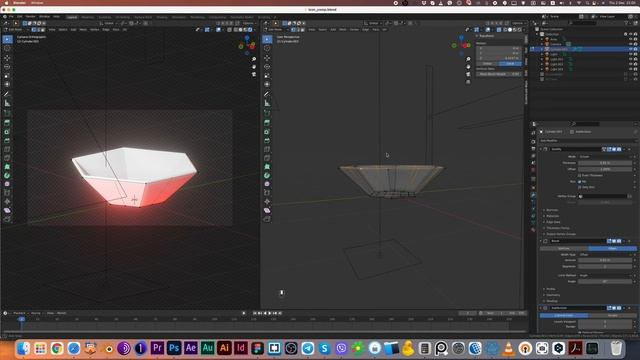
Task: Toggle Bevel modifier render display
Action: 619,241
